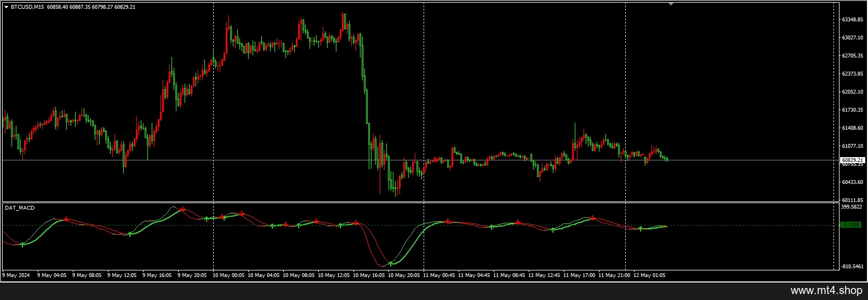
Task: Click price scale value 60433.60
Action: (852, 182)
